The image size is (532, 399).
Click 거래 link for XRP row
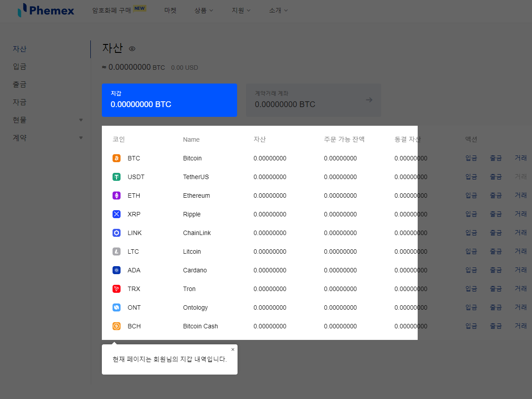521,214
